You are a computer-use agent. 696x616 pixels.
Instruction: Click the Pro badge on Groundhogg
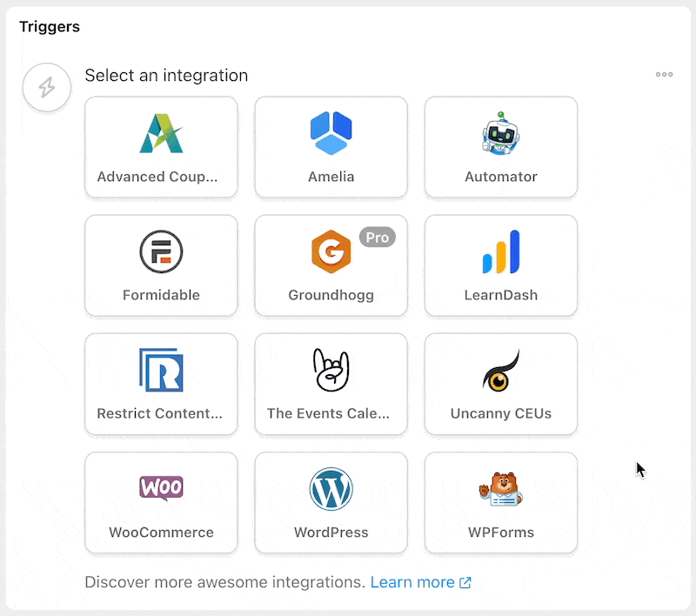click(x=378, y=238)
